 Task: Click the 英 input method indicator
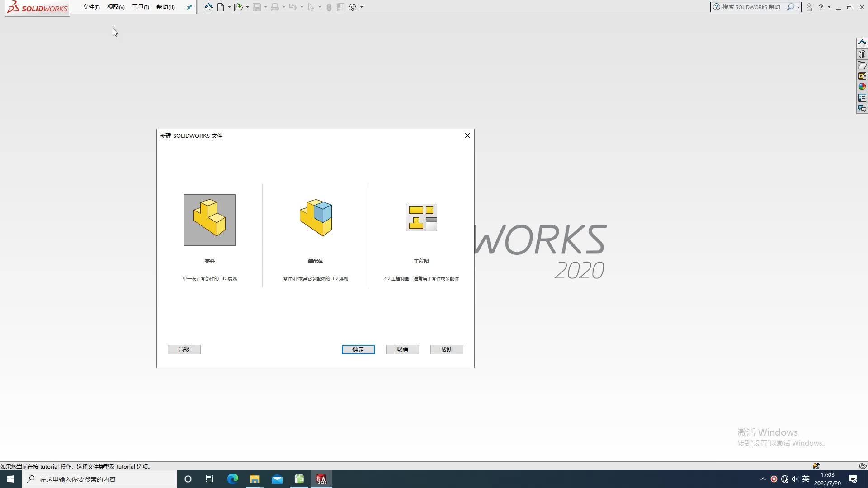[x=806, y=479]
